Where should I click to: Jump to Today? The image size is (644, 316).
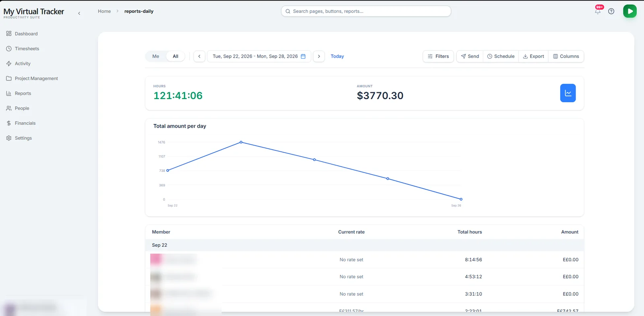coord(337,56)
